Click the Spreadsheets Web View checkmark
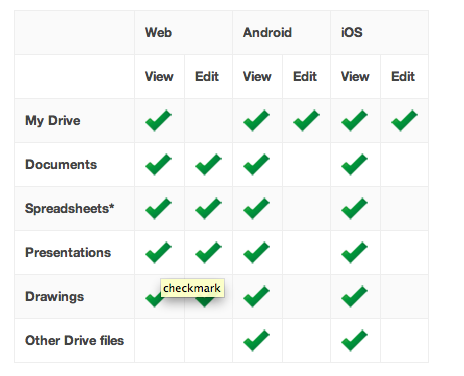464x376 pixels. tap(159, 208)
